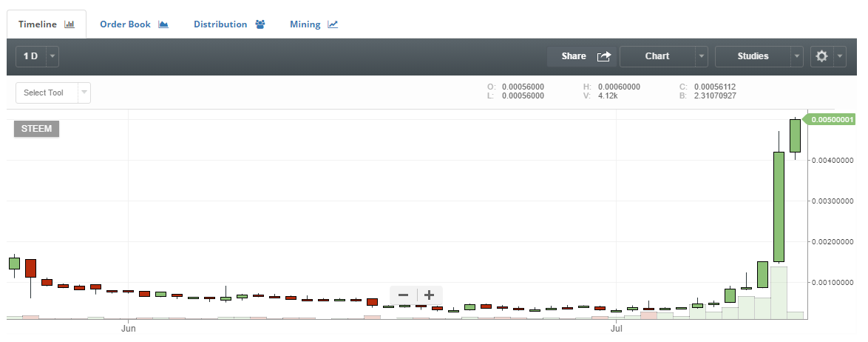Click the 0.00300000 price axis label
Image resolution: width=868 pixels, height=342 pixels.
pos(832,201)
